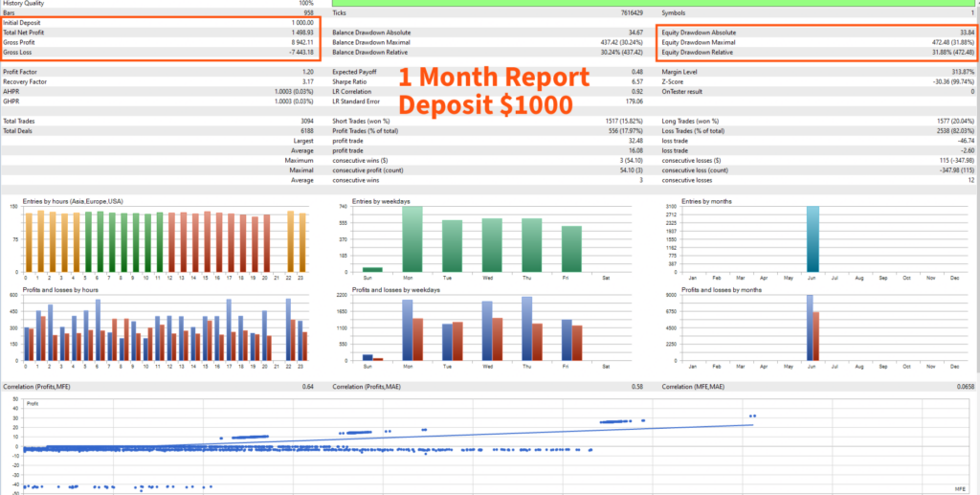Click the Symbols label
This screenshot has height=495, width=980.
[x=673, y=12]
